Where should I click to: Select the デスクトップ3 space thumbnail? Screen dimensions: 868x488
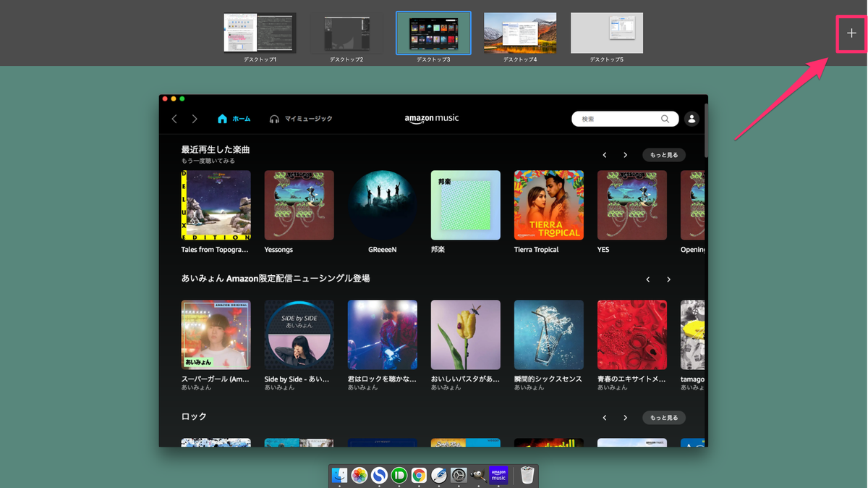433,33
